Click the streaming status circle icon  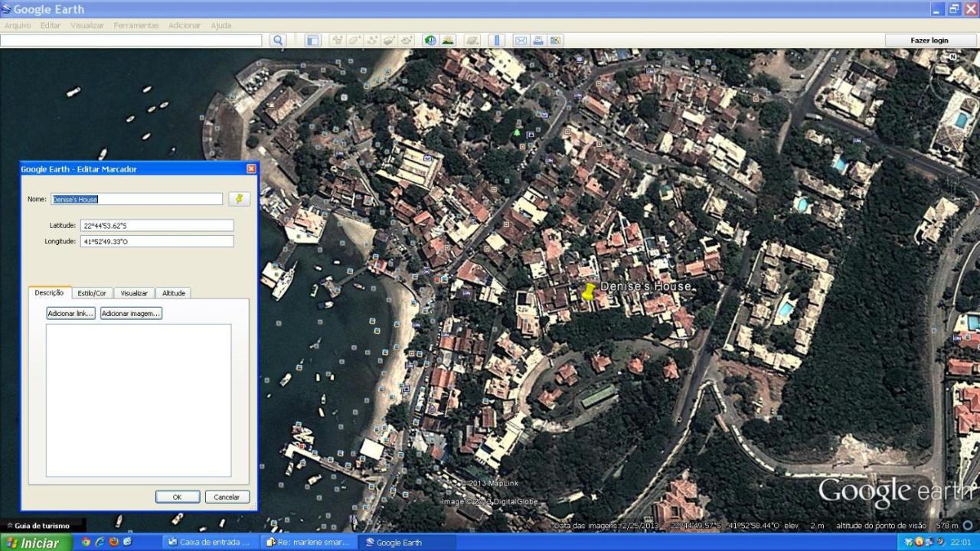point(969,525)
